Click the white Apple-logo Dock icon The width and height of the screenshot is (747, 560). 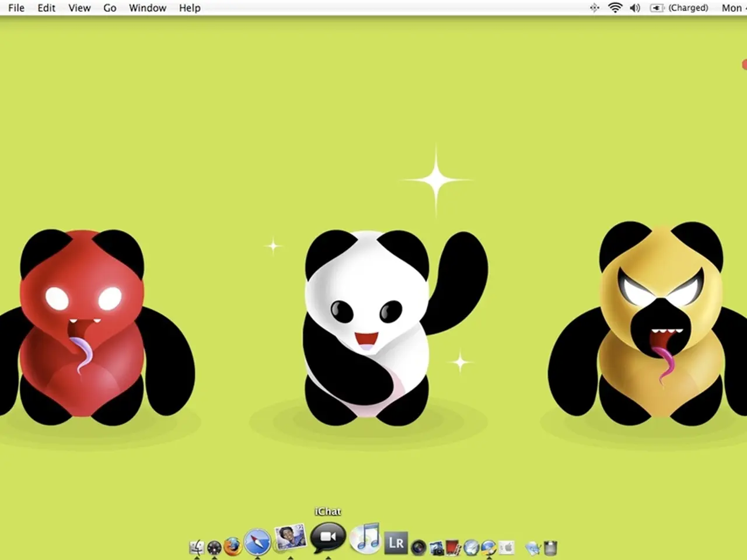(x=507, y=547)
